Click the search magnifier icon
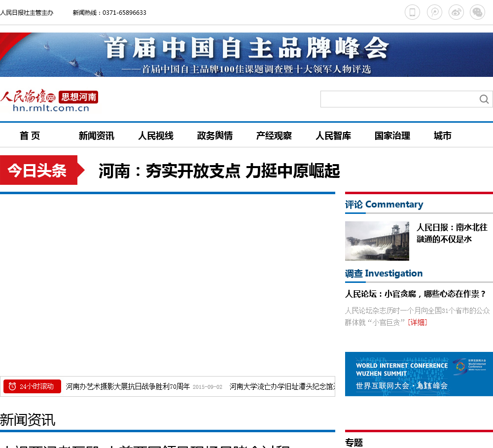Viewport: 493px width, 448px height. (x=484, y=100)
